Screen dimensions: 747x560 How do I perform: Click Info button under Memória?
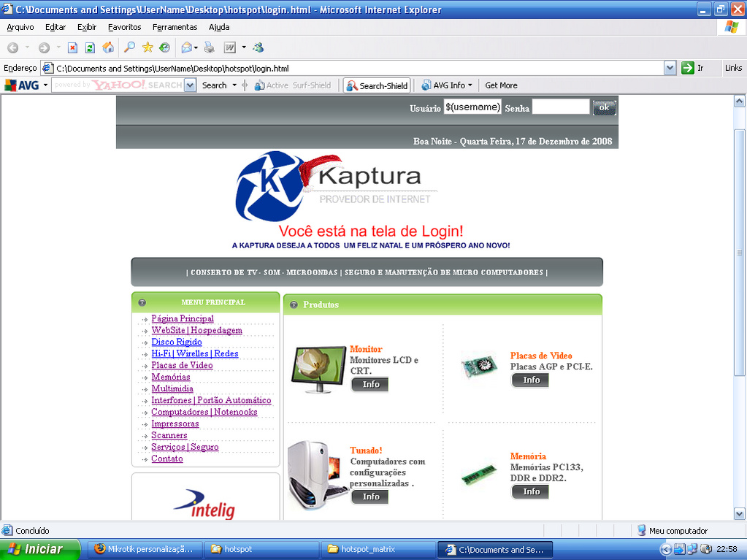[531, 491]
